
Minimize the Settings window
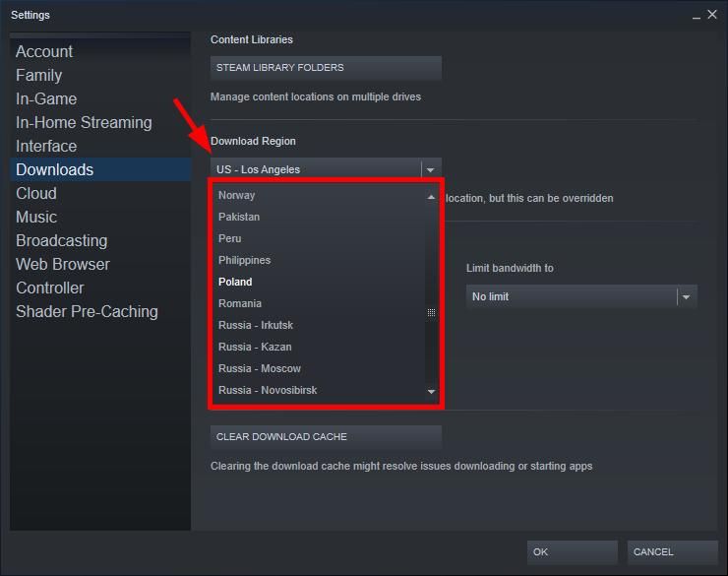coord(697,15)
